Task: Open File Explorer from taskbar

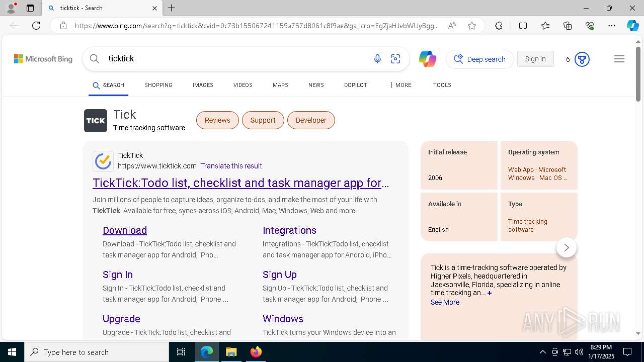Action: (x=231, y=352)
